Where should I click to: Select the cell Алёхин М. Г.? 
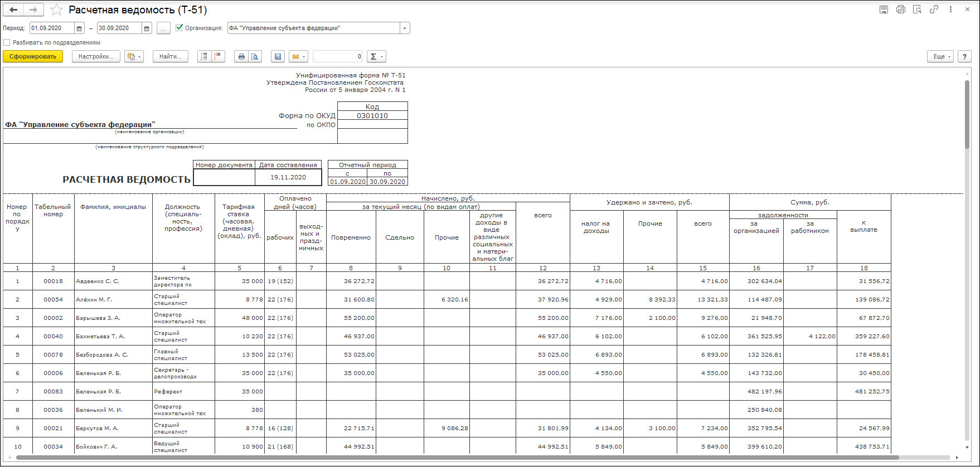click(x=113, y=300)
